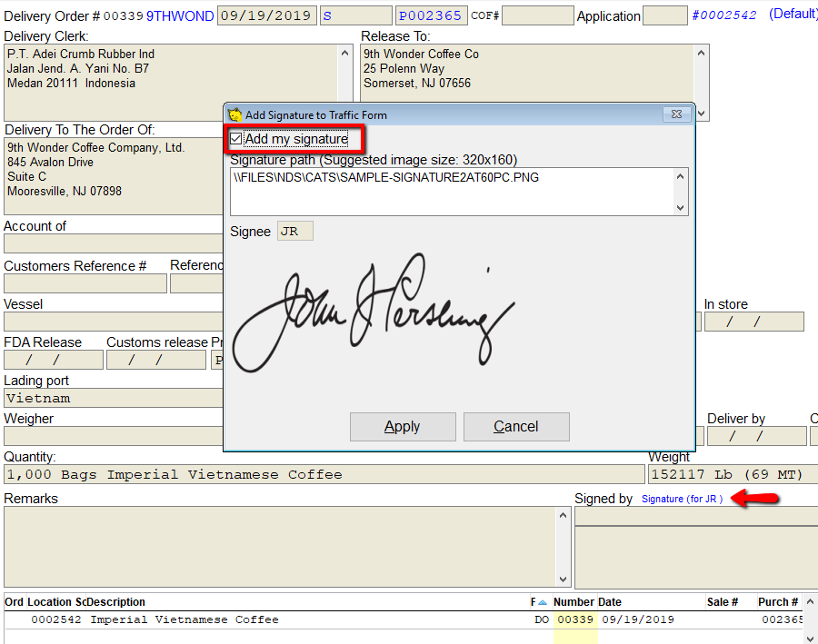
Task: Click the scroll down arrow in Remarks box
Action: pyautogui.click(x=563, y=579)
